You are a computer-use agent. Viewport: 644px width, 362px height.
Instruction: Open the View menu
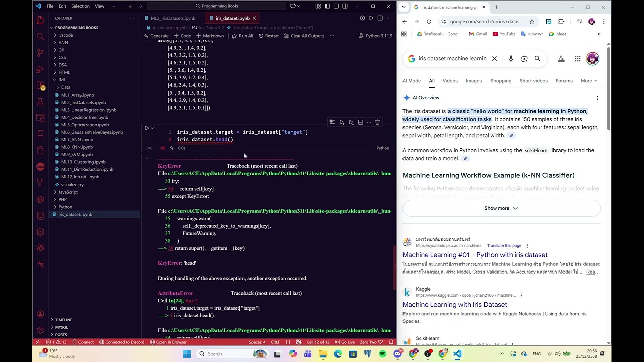(100, 6)
